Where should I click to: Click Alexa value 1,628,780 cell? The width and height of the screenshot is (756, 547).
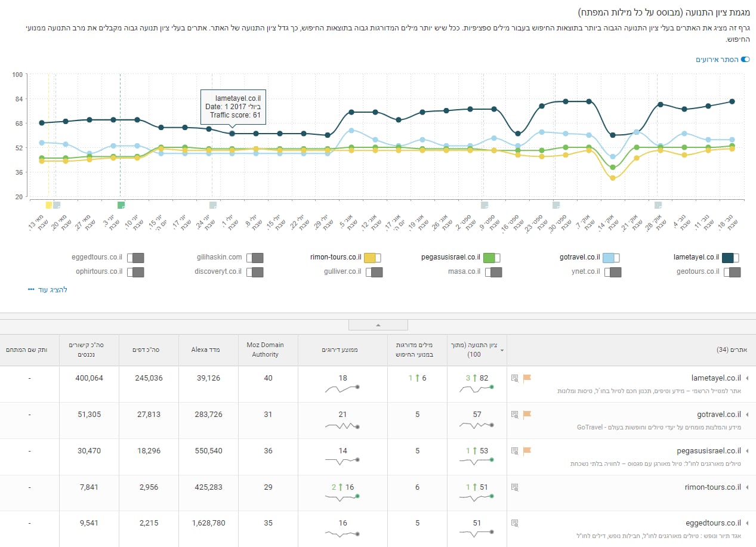[208, 523]
